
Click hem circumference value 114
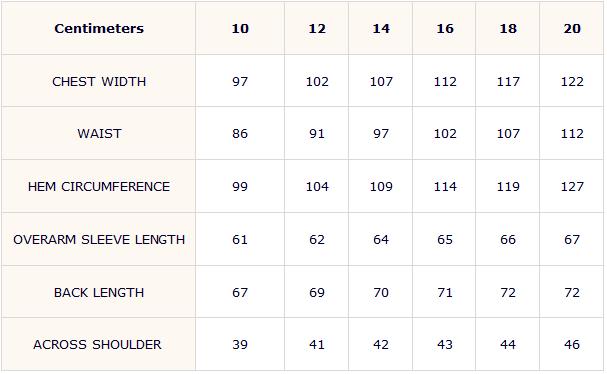pos(445,187)
